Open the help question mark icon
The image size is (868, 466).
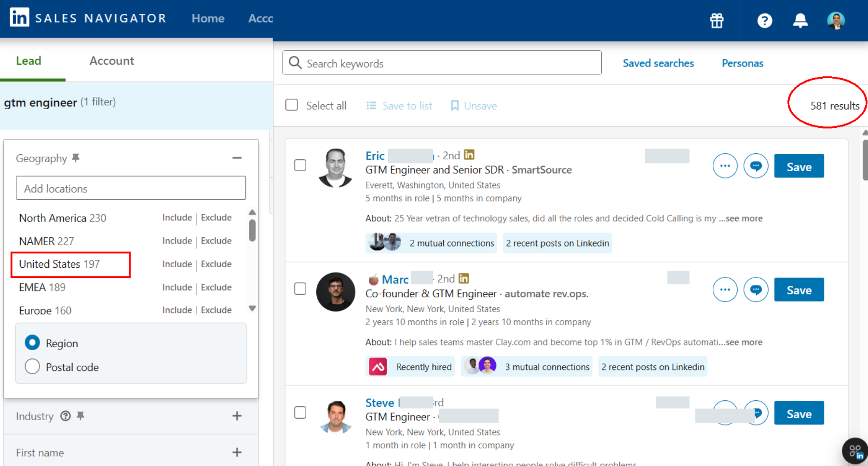(764, 20)
